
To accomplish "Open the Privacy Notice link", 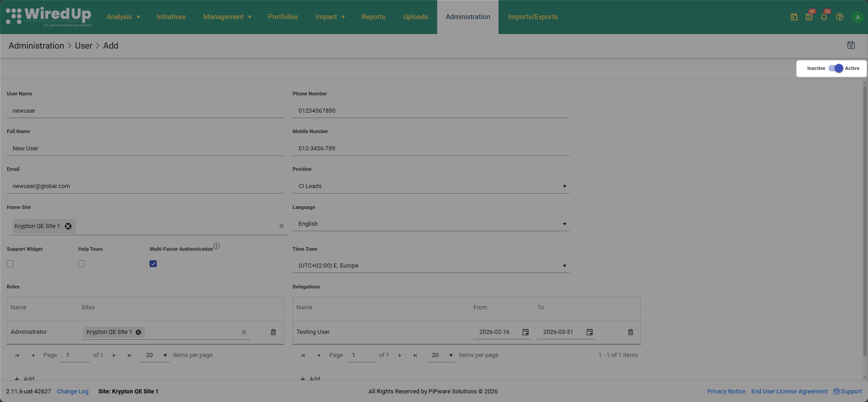I will (x=726, y=392).
